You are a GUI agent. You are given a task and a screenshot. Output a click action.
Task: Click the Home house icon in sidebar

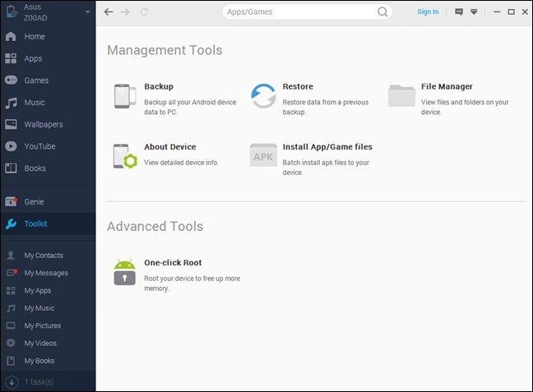[11, 36]
